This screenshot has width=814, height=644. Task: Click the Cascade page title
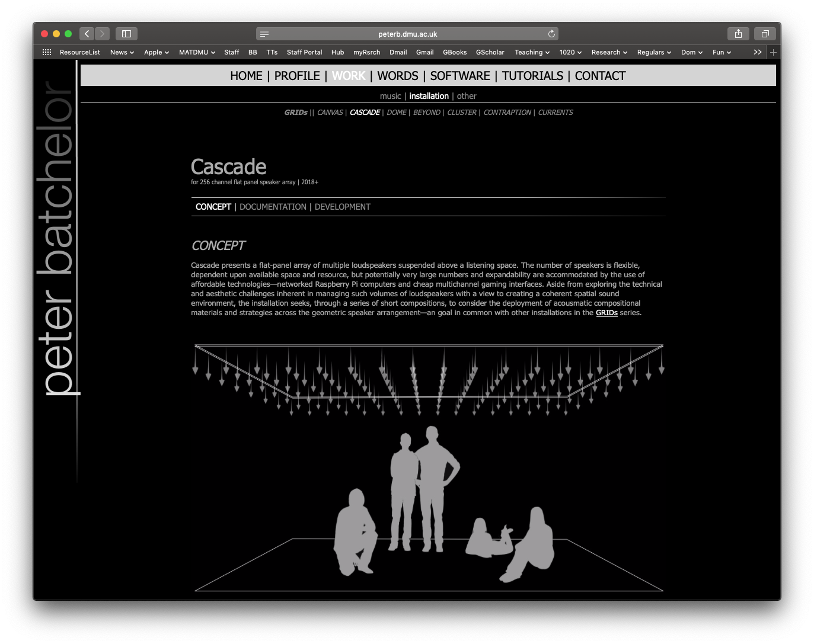point(229,167)
